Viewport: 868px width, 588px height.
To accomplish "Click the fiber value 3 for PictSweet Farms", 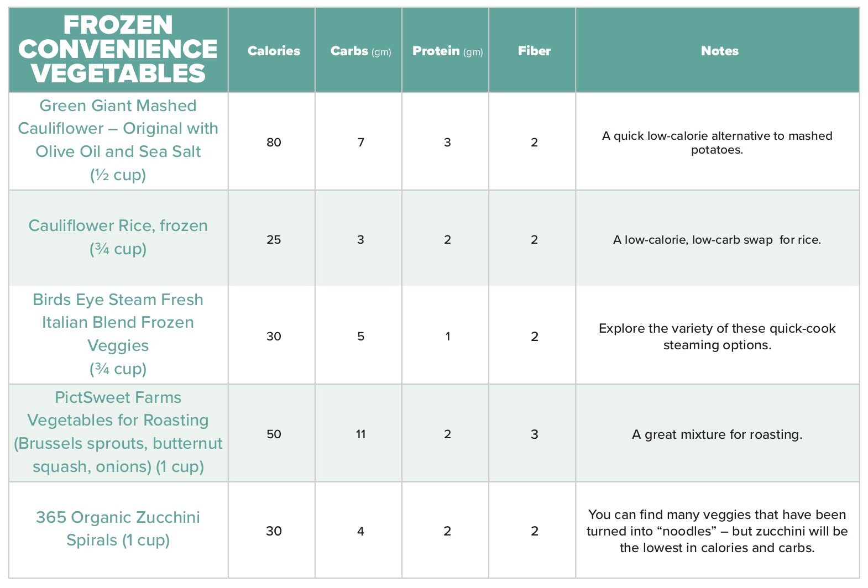I will (534, 434).
